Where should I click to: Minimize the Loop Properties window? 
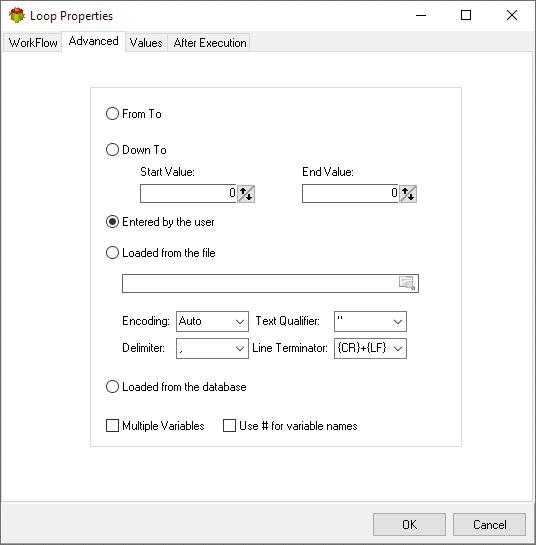(421, 15)
